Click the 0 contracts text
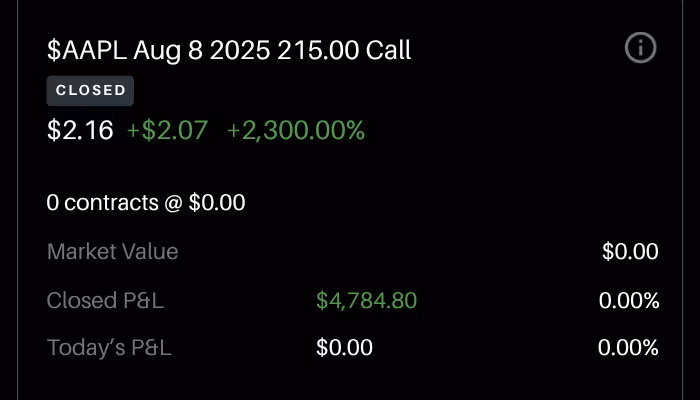 (x=102, y=203)
